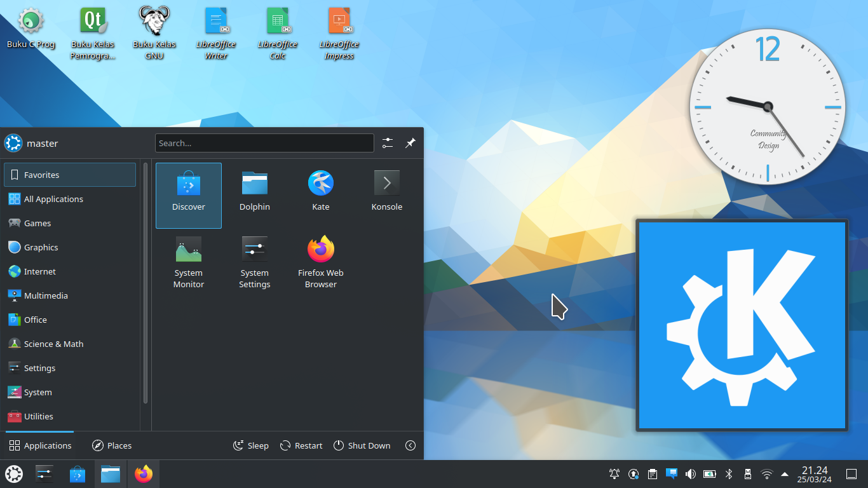Open Buku C Prog desktop icon
The width and height of the screenshot is (868, 488).
pos(31,29)
